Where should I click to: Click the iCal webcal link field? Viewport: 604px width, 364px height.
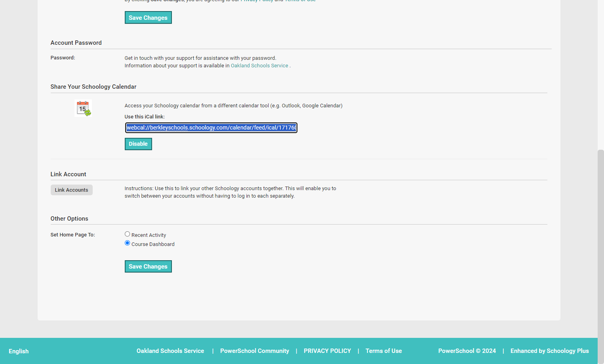(211, 128)
